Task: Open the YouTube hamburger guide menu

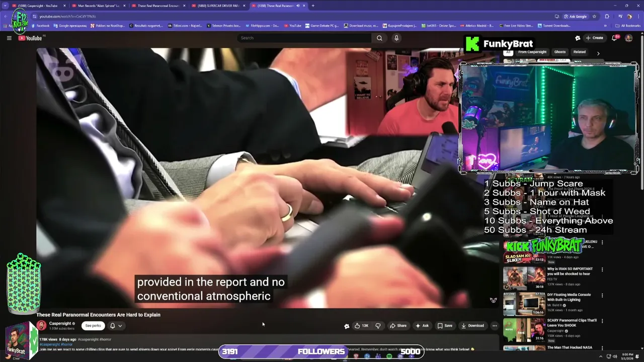Action: 9,38
